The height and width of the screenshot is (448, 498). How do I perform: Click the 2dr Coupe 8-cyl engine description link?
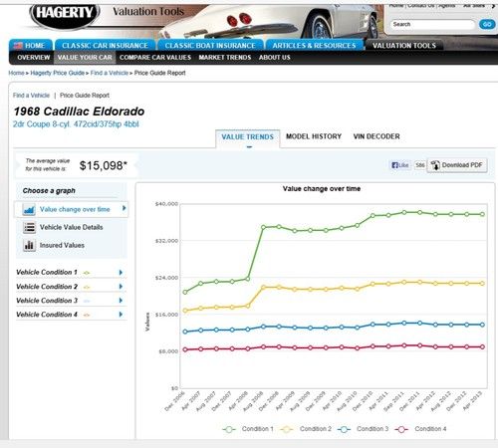(x=76, y=124)
